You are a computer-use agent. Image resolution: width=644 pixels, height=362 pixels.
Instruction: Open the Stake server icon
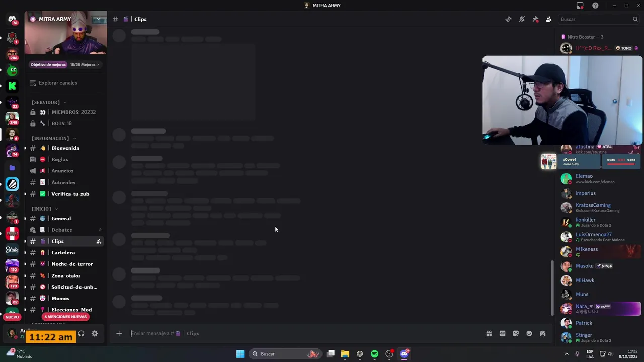pos(12,249)
